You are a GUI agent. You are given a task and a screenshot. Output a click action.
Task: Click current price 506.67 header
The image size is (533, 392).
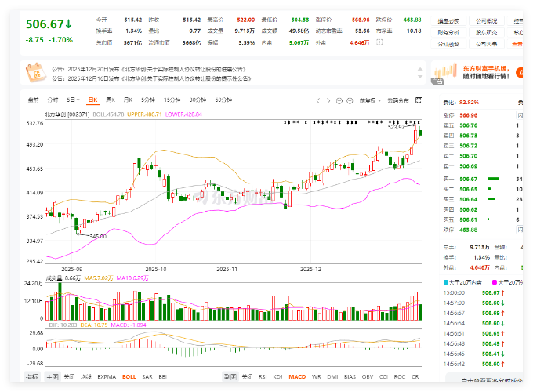(49, 24)
